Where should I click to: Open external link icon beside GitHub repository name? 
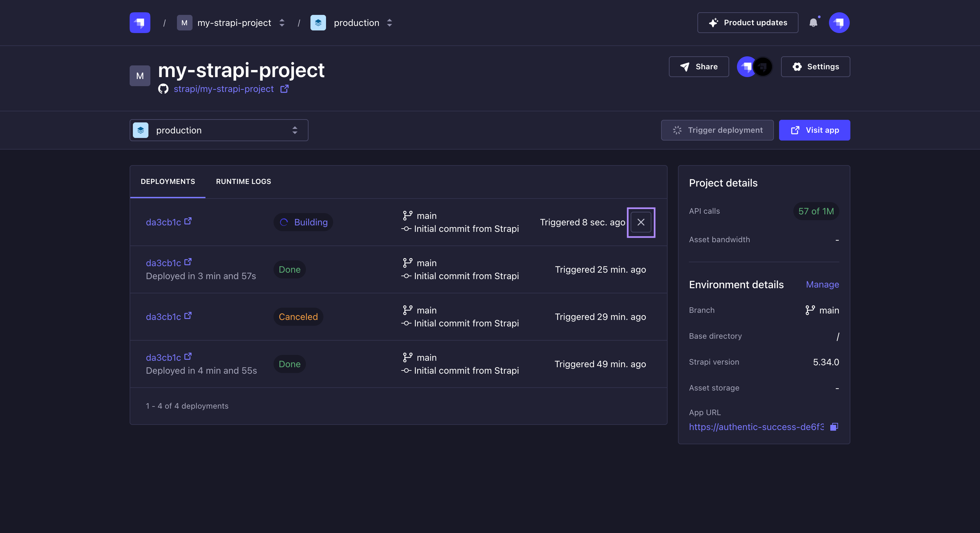pos(284,89)
